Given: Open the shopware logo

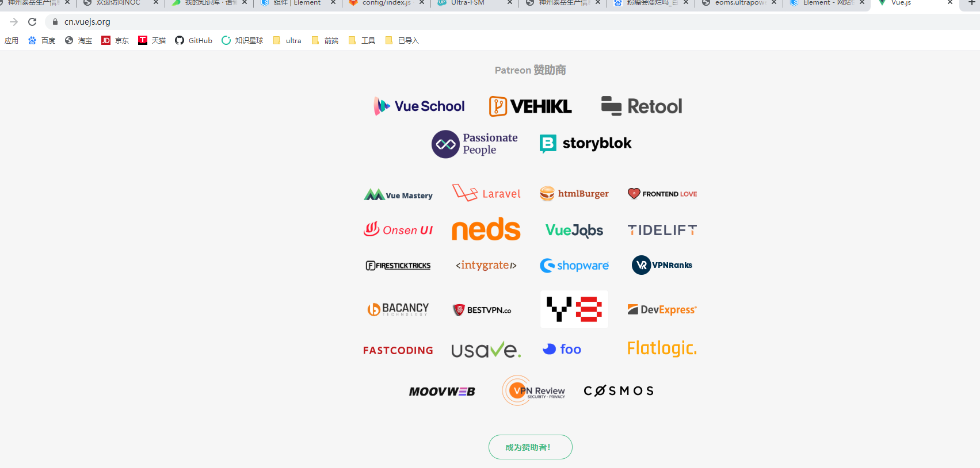Looking at the screenshot, I should [574, 265].
